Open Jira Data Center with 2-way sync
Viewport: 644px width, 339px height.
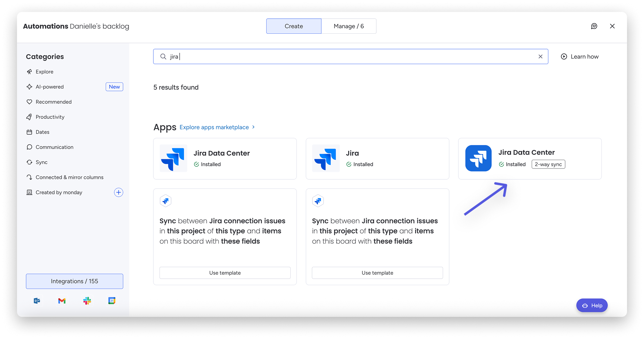coord(529,159)
